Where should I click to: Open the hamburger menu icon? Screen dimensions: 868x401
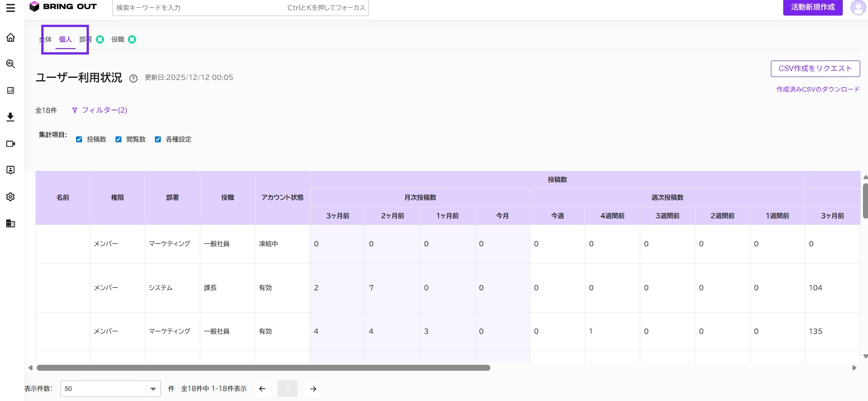11,8
